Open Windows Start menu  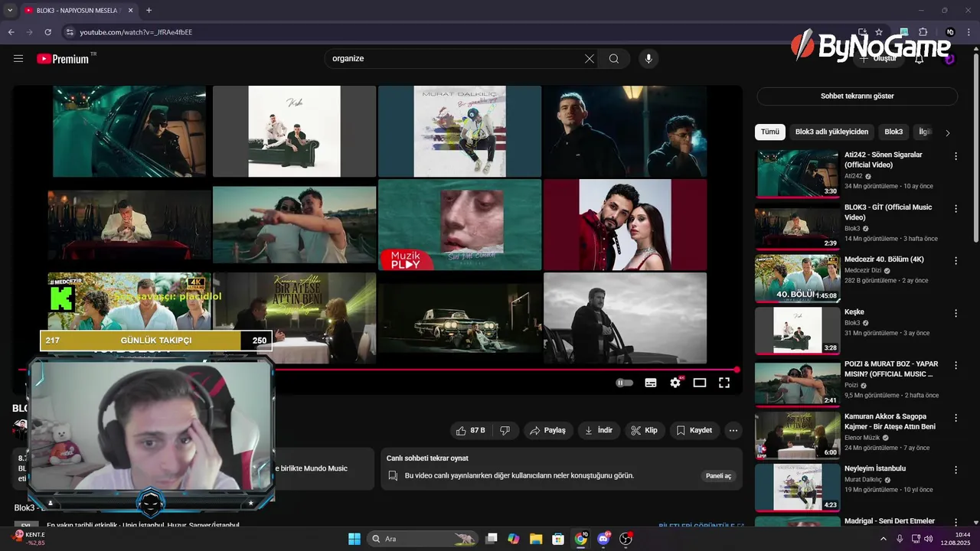point(354,539)
